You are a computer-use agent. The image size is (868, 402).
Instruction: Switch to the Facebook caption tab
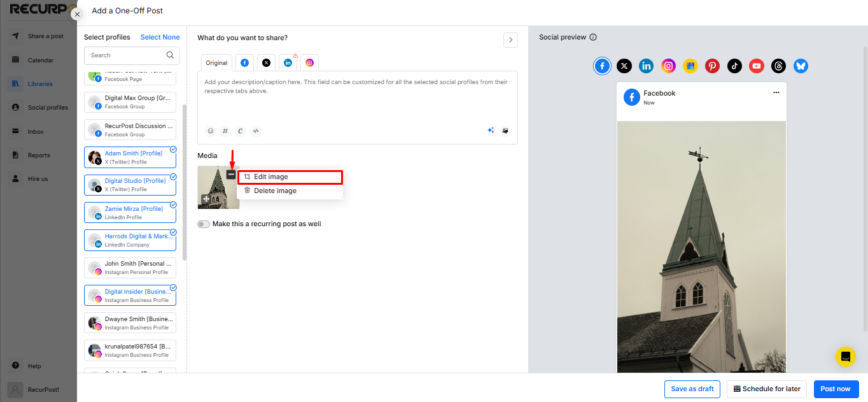coord(244,62)
